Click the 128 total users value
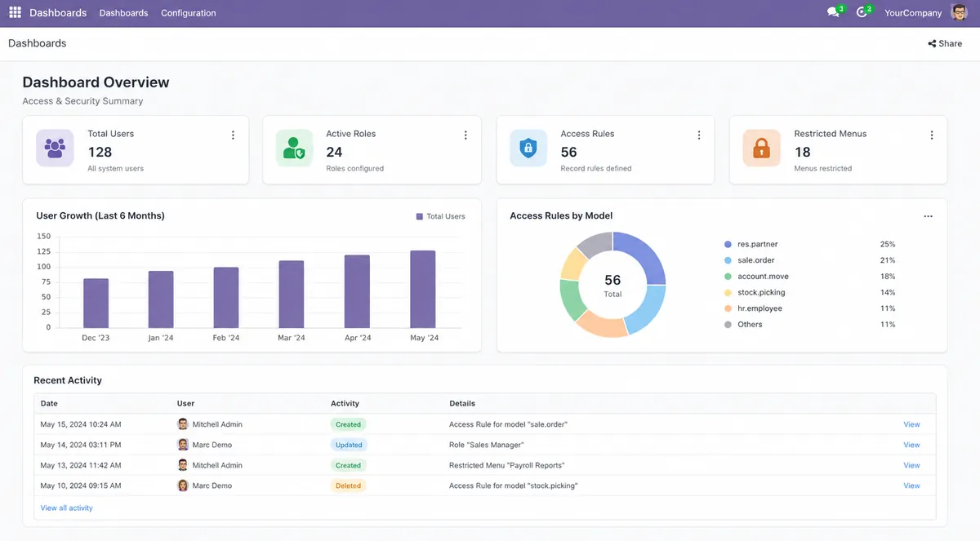The width and height of the screenshot is (980, 541). coord(100,152)
